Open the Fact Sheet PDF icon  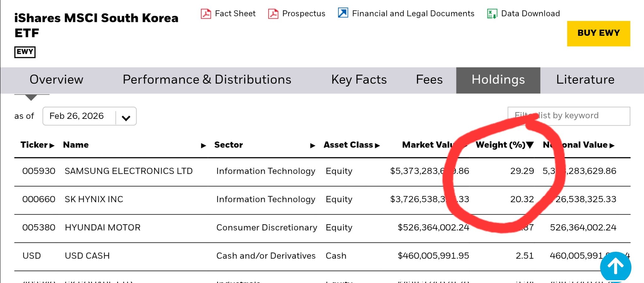tap(206, 14)
